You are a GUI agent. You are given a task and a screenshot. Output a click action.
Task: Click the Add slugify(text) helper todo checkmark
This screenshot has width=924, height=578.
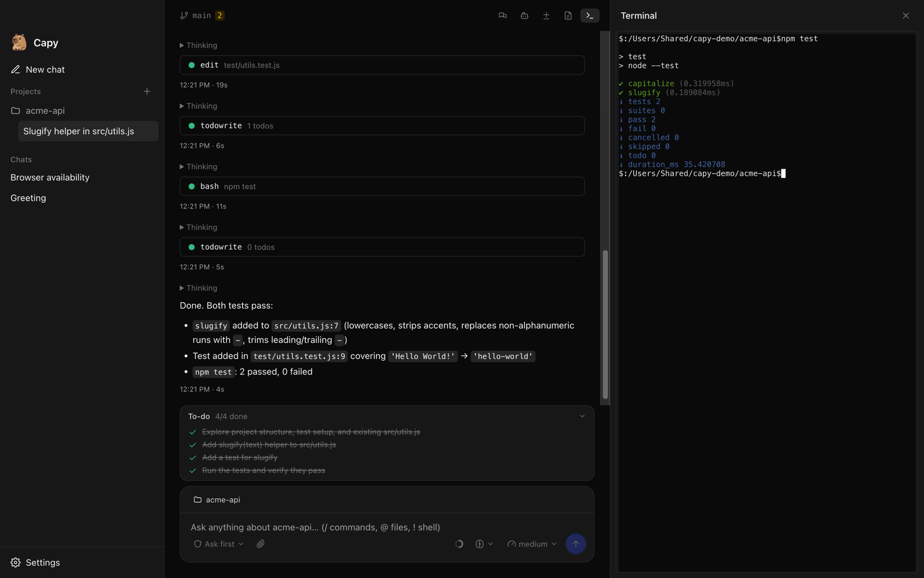[x=193, y=444]
